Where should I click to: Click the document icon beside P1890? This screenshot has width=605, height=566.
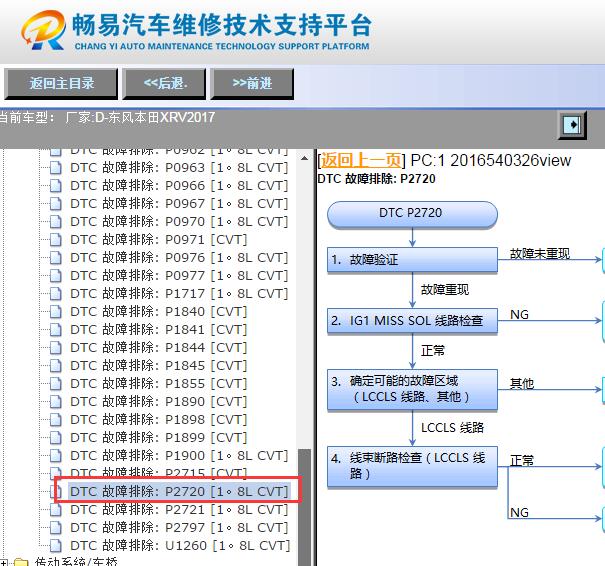pyautogui.click(x=56, y=402)
